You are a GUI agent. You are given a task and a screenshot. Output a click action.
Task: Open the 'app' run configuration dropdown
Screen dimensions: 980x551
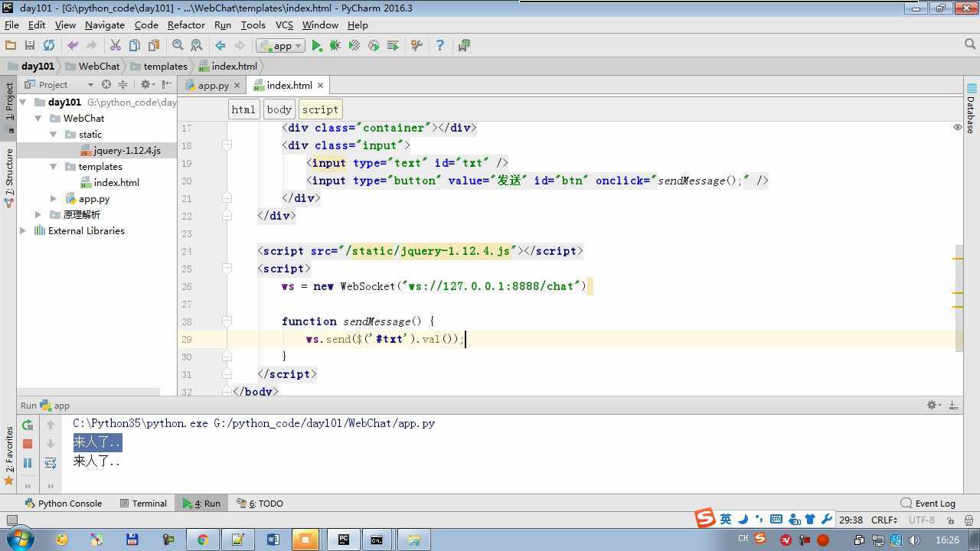click(280, 46)
